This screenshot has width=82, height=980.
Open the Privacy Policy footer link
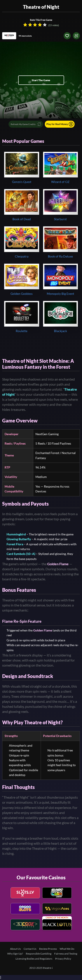coord(63,958)
